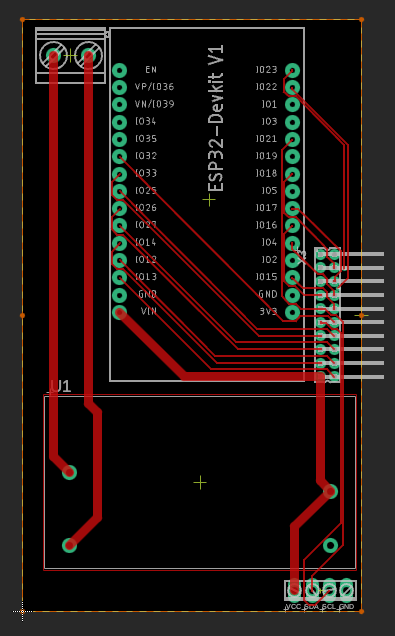Click the upper-left pad inside the U1 module
The width and height of the screenshot is (395, 636).
click(69, 472)
